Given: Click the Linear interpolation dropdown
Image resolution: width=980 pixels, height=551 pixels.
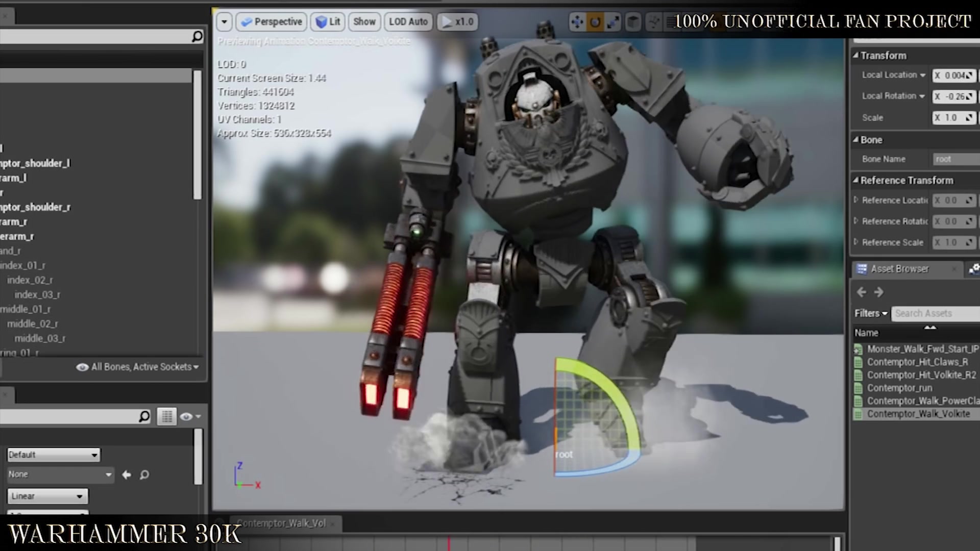Looking at the screenshot, I should (x=46, y=496).
